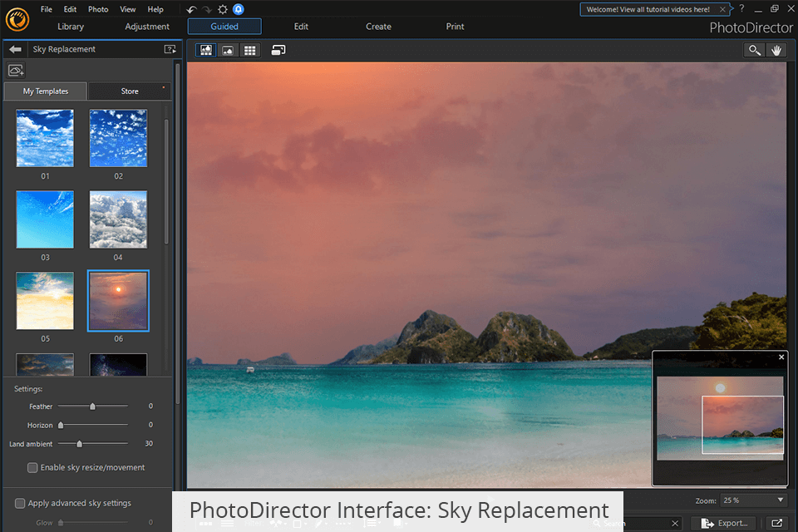
Task: Select the hand pan tool
Action: click(x=776, y=50)
